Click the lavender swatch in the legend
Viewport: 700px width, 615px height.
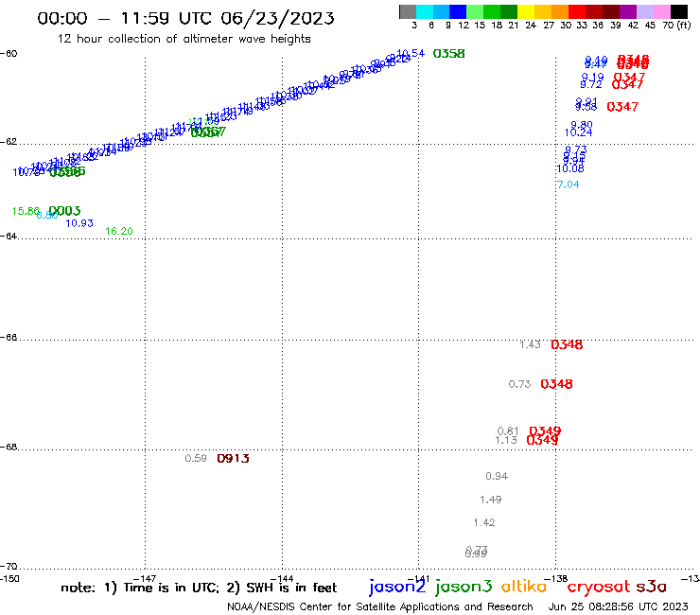point(644,12)
